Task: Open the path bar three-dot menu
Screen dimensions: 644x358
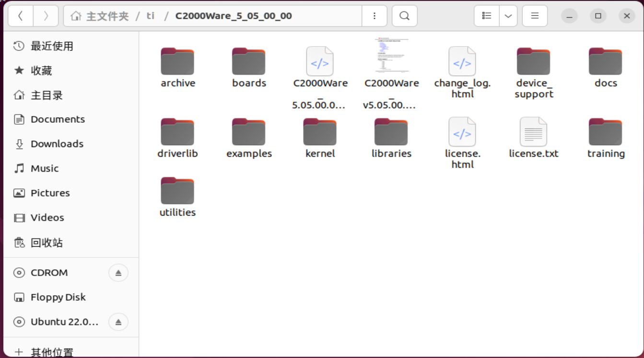Action: (375, 16)
